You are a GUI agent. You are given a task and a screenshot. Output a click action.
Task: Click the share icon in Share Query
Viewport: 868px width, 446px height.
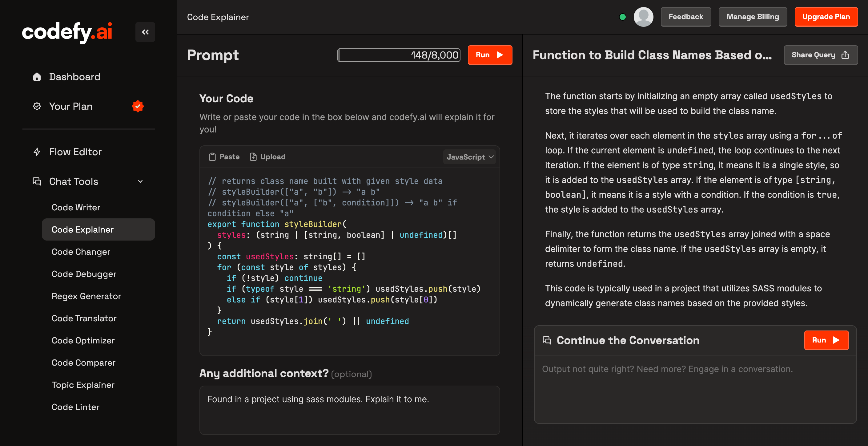point(845,55)
